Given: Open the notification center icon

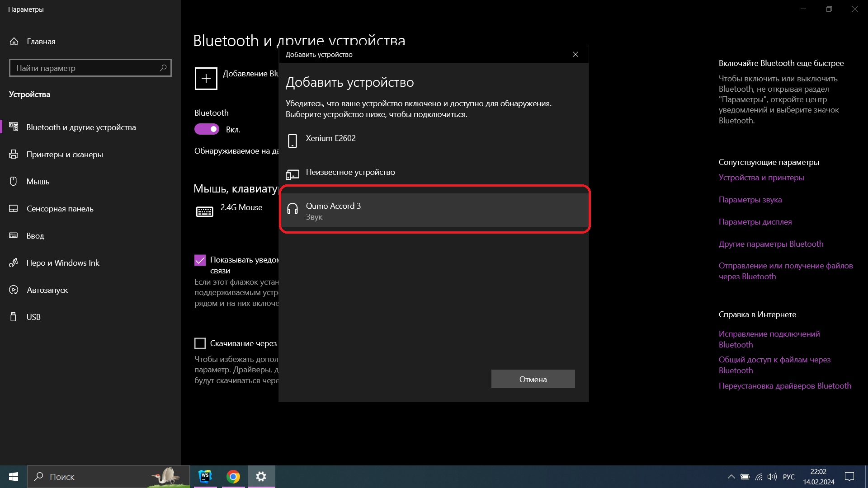Looking at the screenshot, I should (849, 477).
